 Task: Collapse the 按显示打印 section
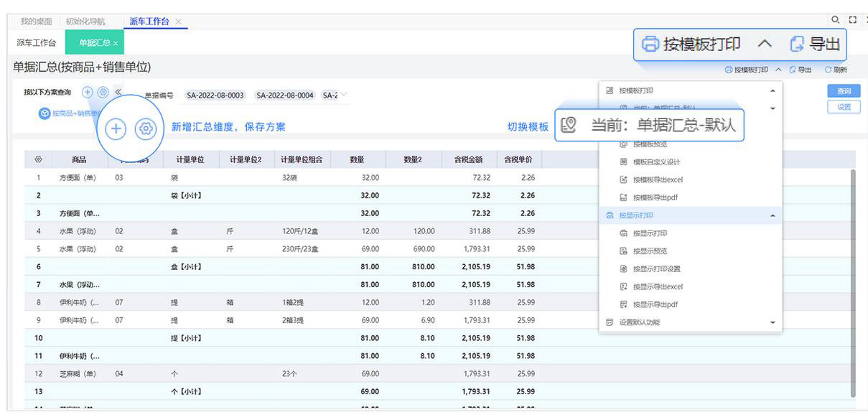[x=773, y=215]
